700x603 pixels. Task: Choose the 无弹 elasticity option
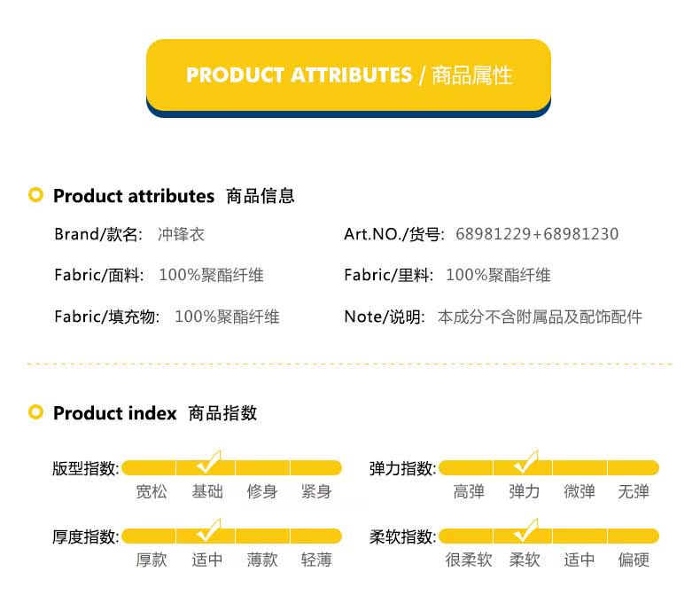click(634, 492)
